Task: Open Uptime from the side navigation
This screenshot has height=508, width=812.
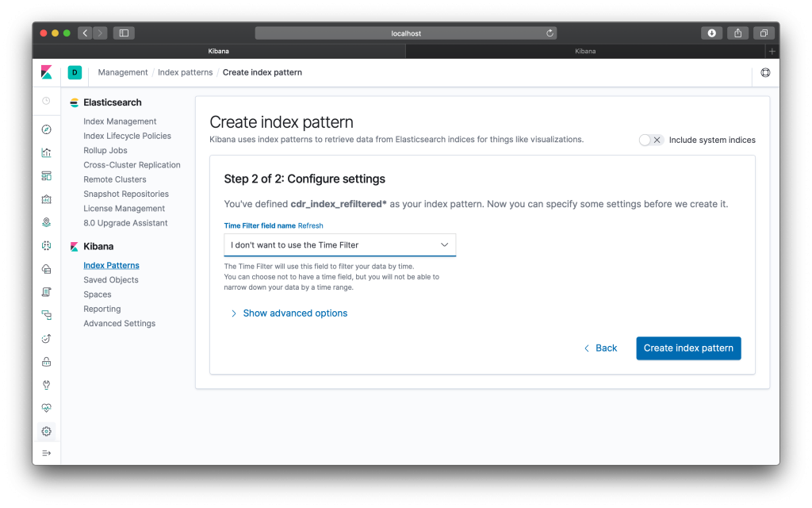Action: click(47, 338)
